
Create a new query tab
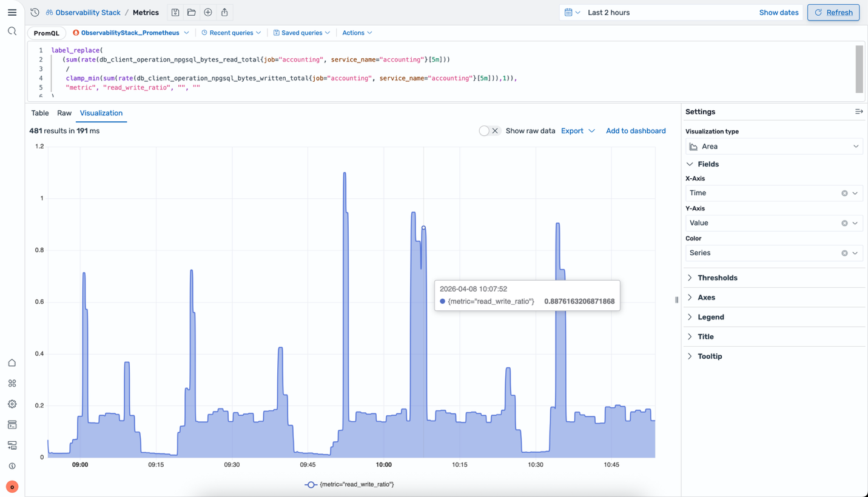tap(208, 12)
